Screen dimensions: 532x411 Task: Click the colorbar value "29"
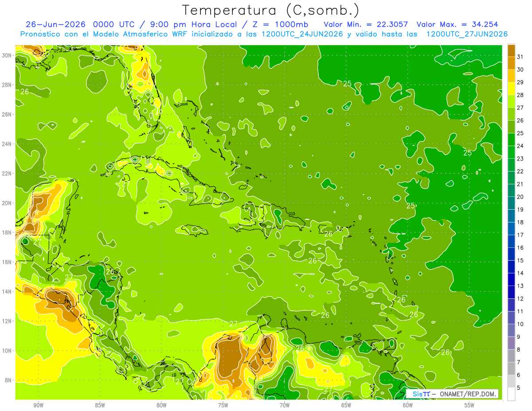(520, 82)
